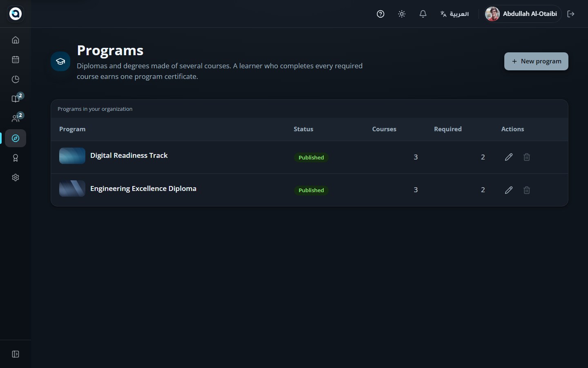
Task: Open the book icon with badge 2
Action: (x=16, y=99)
